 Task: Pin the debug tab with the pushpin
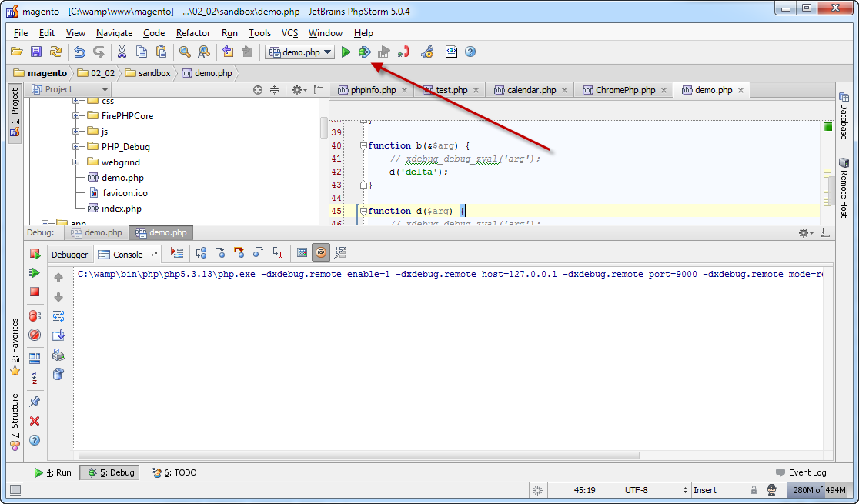point(35,402)
